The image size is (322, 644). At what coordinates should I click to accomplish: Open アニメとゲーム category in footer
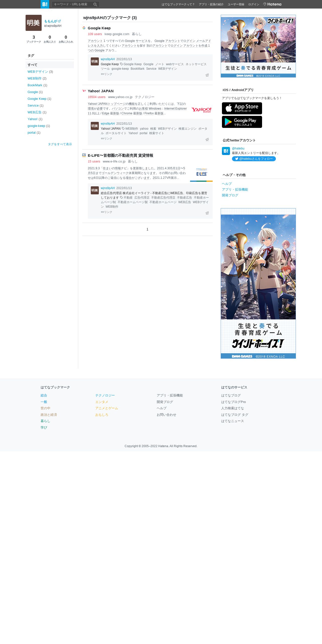(x=107, y=408)
